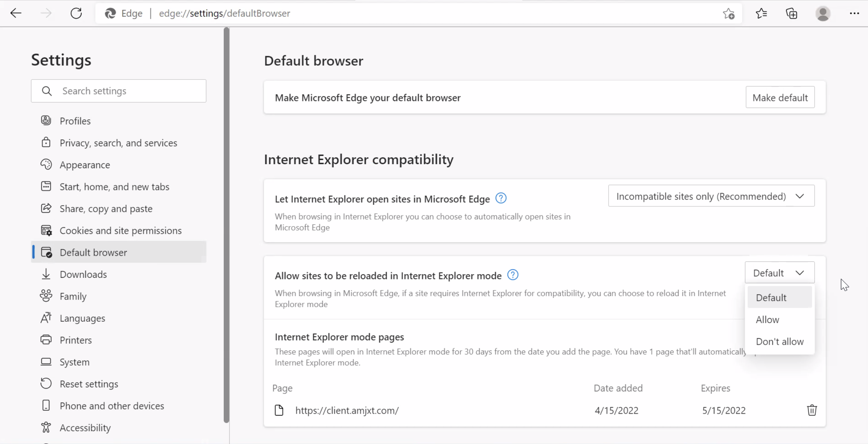
Task: Click the user profile avatar icon
Action: (x=823, y=14)
